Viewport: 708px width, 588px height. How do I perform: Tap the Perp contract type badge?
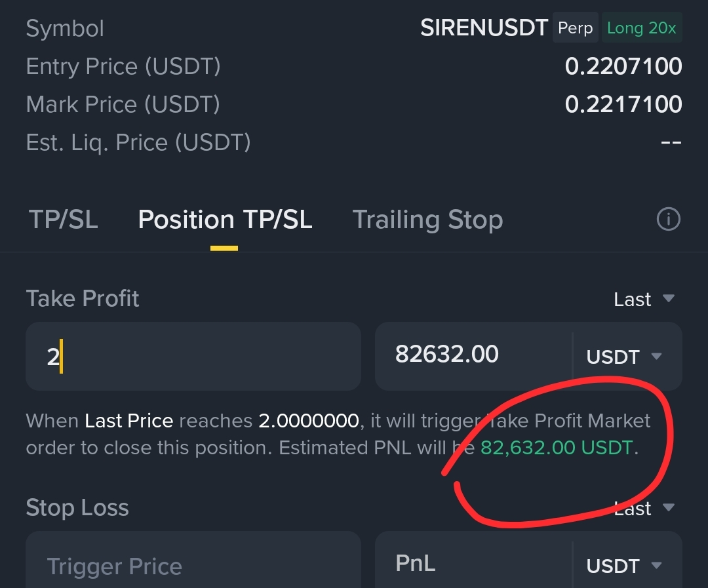(x=576, y=28)
